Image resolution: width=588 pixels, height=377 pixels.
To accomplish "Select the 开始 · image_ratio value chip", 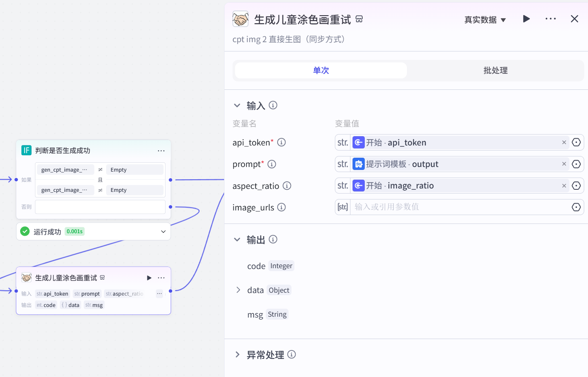I will [x=460, y=186].
